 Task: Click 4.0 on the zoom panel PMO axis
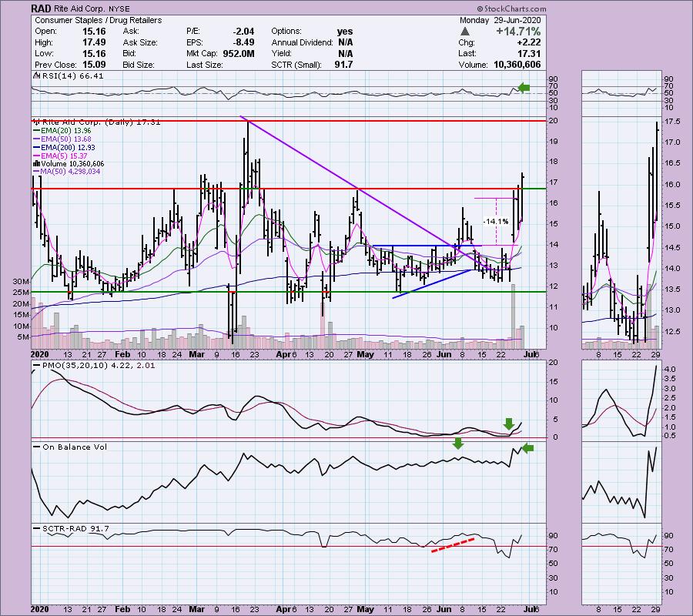point(670,369)
